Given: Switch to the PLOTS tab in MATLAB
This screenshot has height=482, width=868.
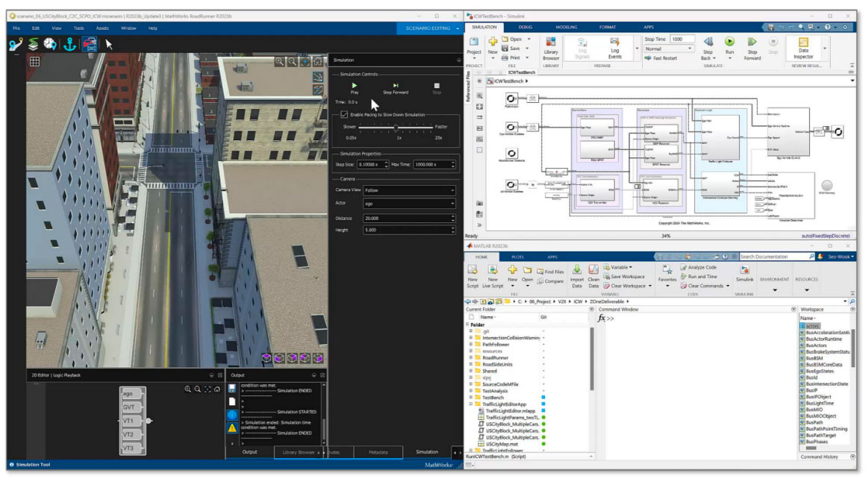Looking at the screenshot, I should click(x=517, y=257).
